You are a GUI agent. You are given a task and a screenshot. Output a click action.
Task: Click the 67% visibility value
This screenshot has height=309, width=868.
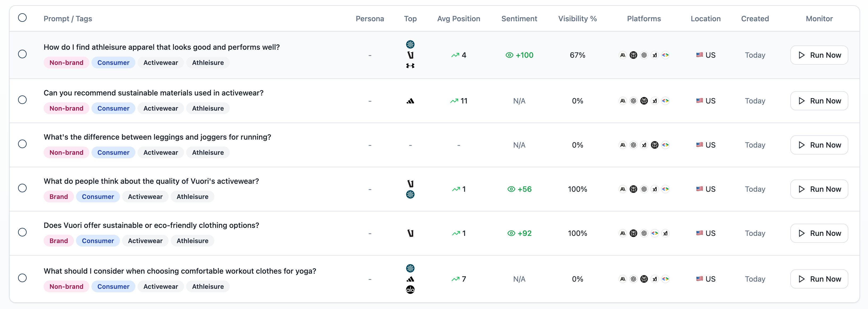point(577,55)
